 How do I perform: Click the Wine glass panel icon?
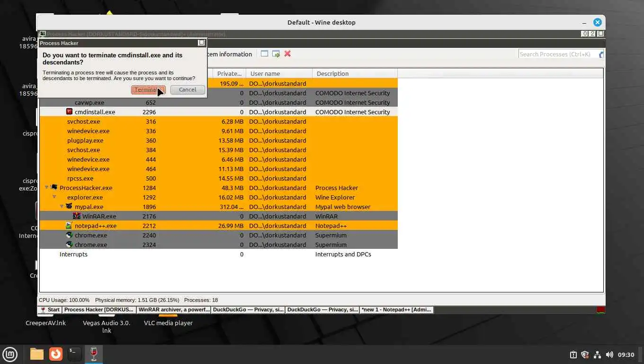94,354
